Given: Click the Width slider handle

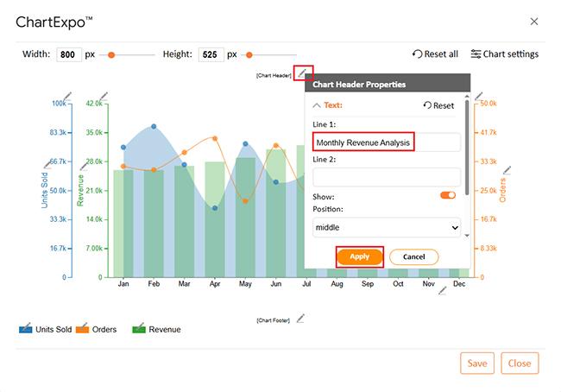Looking at the screenshot, I should (x=111, y=54).
